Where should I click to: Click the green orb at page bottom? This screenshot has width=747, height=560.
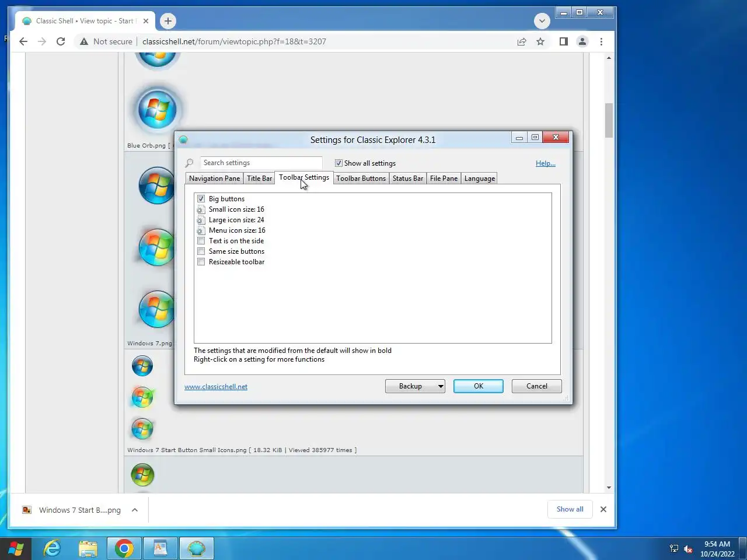(x=142, y=475)
